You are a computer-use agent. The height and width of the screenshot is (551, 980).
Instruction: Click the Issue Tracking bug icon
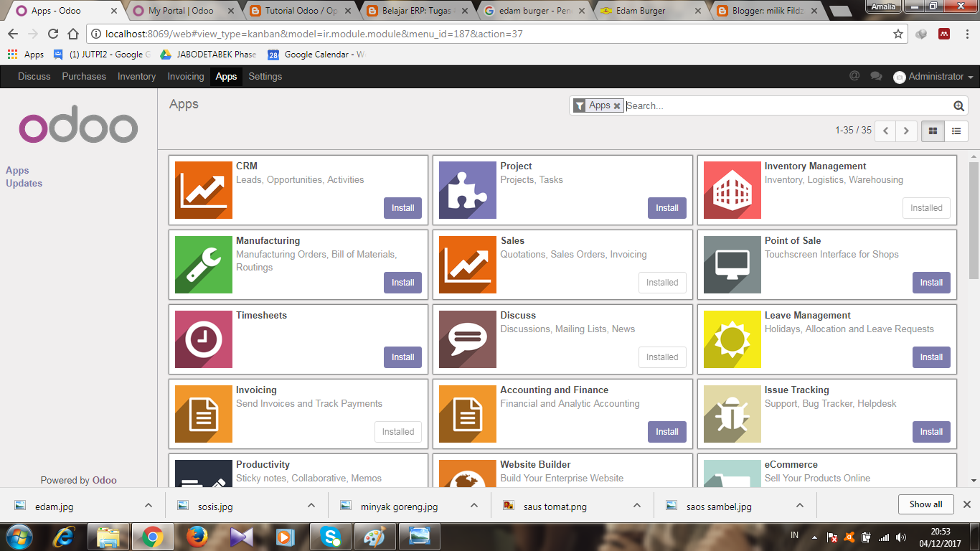732,414
